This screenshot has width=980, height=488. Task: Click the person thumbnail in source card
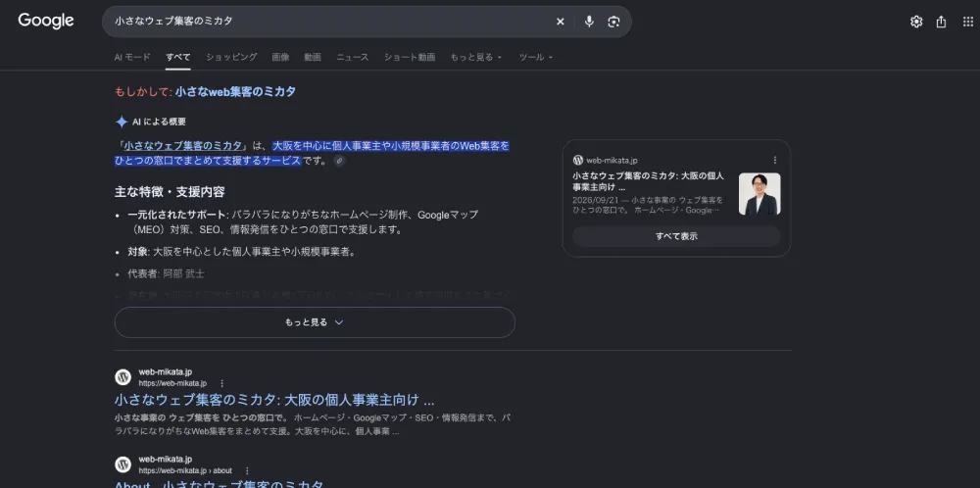pos(759,194)
